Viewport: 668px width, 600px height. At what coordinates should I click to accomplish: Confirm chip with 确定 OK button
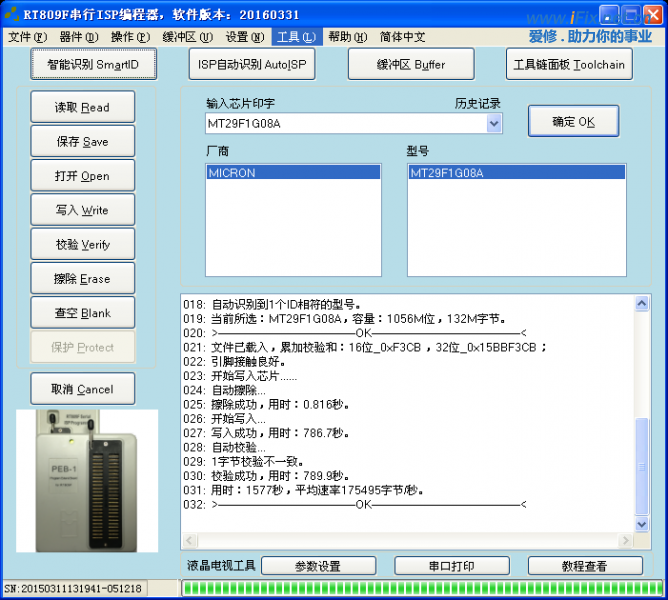[x=573, y=122]
